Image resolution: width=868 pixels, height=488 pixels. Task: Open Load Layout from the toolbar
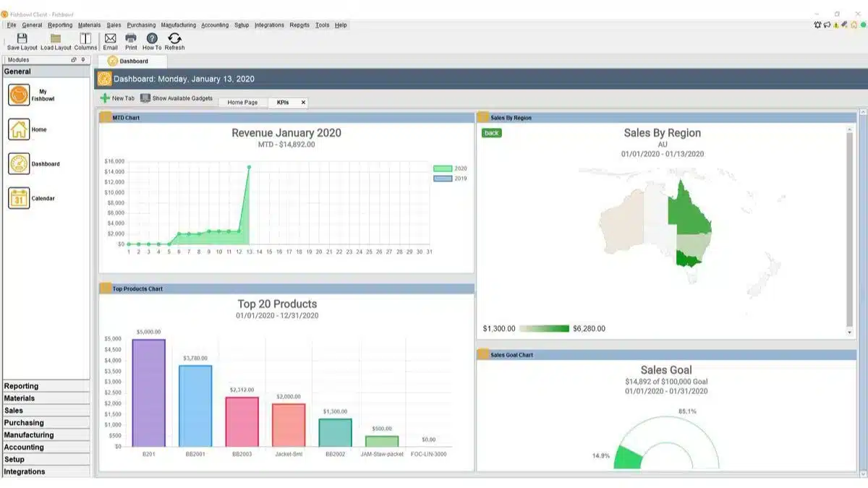click(x=56, y=38)
